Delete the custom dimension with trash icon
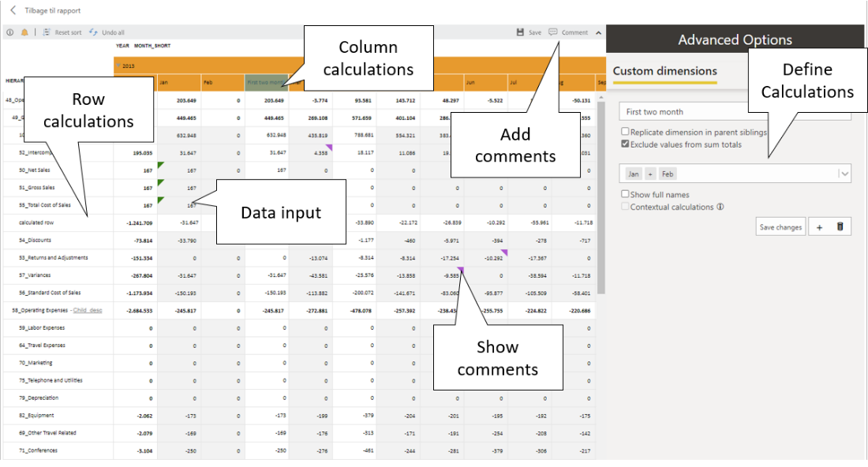The height and width of the screenshot is (467, 868). point(840,227)
